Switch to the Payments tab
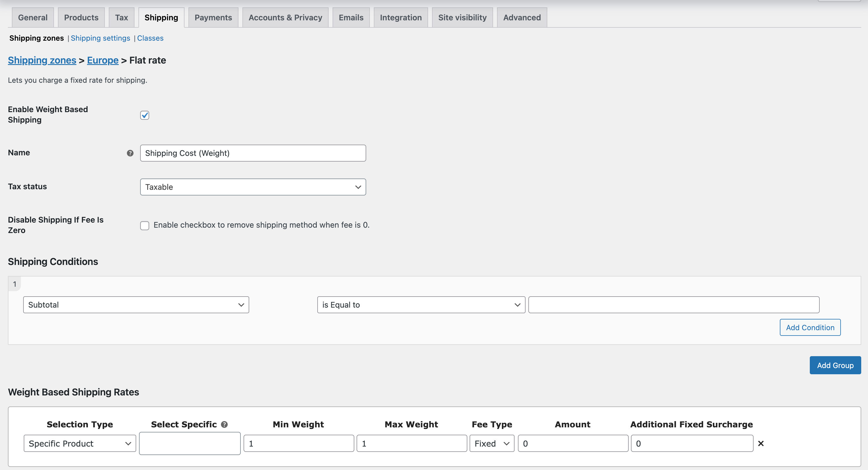Image resolution: width=868 pixels, height=470 pixels. [x=213, y=17]
